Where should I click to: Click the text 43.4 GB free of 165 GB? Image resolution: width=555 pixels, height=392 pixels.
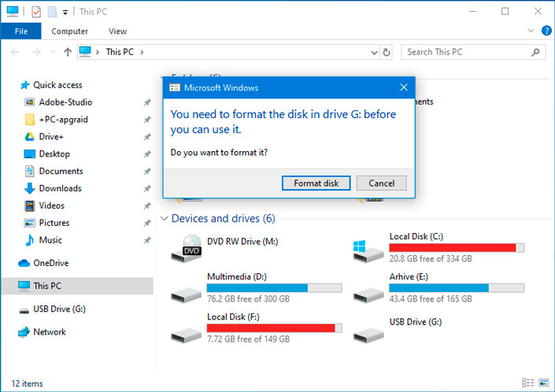[431, 299]
